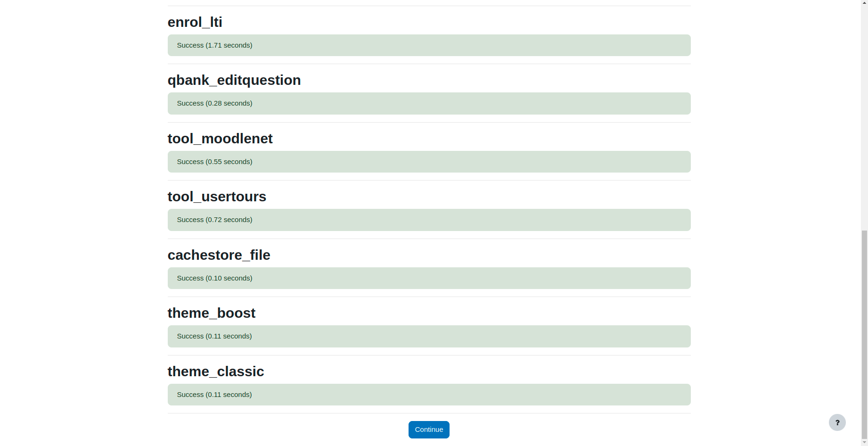Screen dimensions: 868x446
Task: Select the tool_moodlenet heading
Action: pos(220,139)
